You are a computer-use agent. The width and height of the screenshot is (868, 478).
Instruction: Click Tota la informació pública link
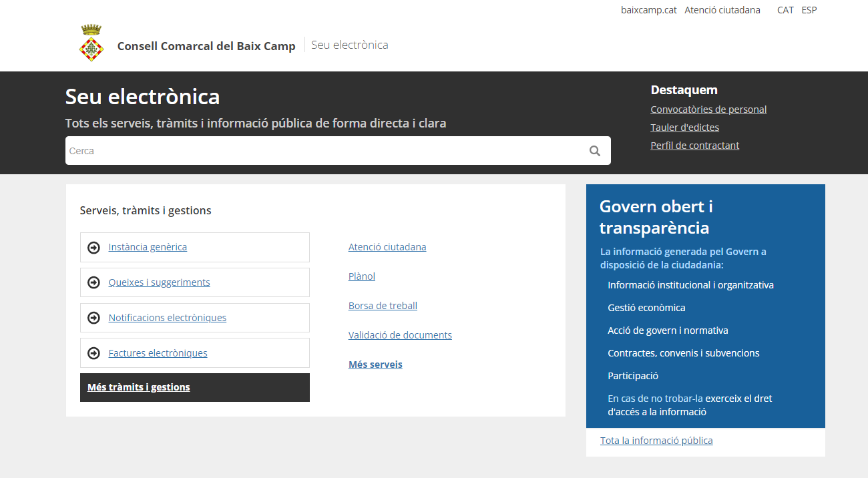coord(656,441)
